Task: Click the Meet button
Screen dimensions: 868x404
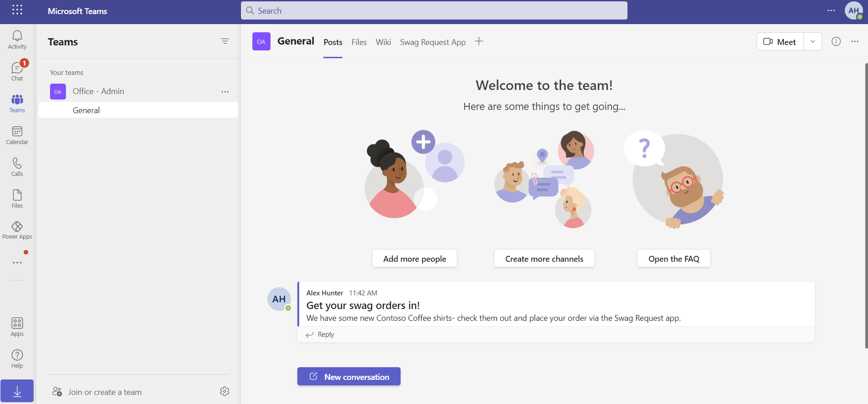Action: [780, 41]
